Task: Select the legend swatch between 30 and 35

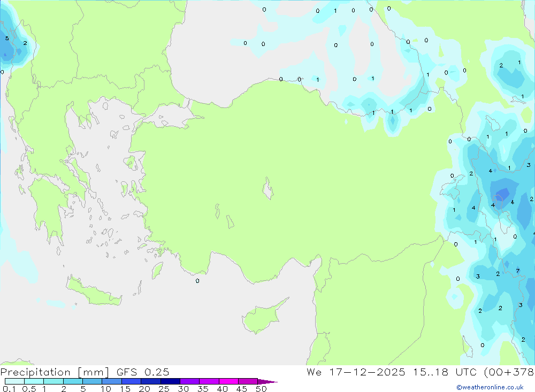Action: pos(189,381)
